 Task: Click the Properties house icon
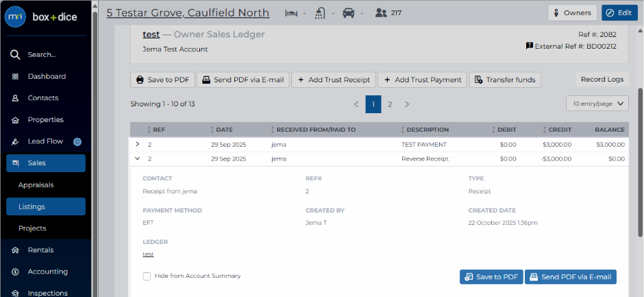[15, 120]
